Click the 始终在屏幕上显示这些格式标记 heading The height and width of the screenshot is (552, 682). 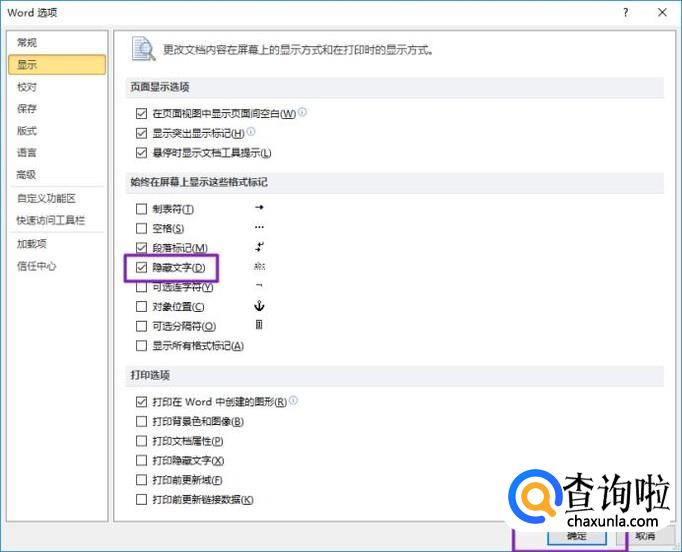click(199, 182)
